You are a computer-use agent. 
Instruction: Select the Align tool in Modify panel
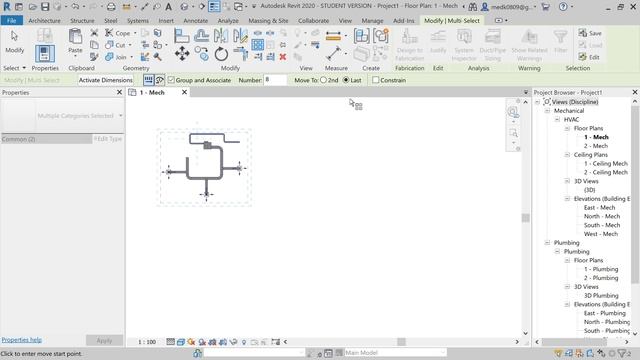182,36
